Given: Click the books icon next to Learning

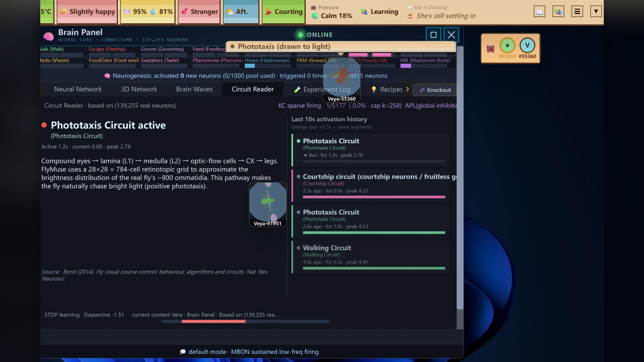Looking at the screenshot, I should tap(364, 12).
